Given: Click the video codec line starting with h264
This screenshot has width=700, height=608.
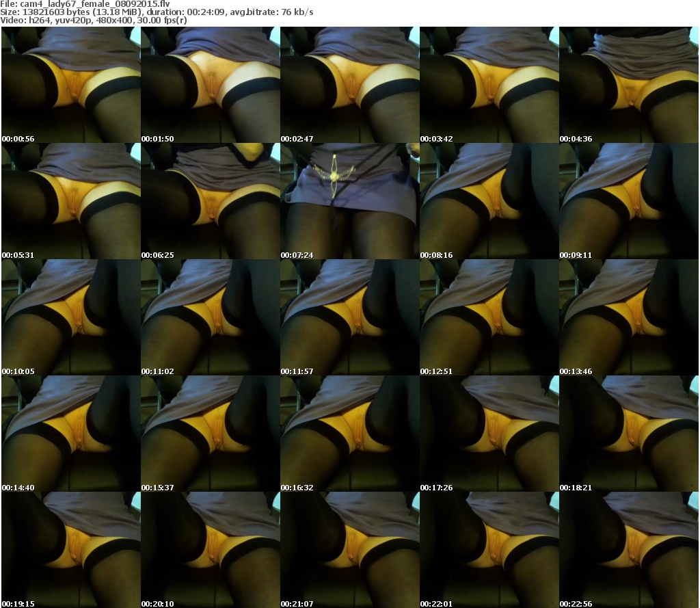Looking at the screenshot, I should coord(93,21).
